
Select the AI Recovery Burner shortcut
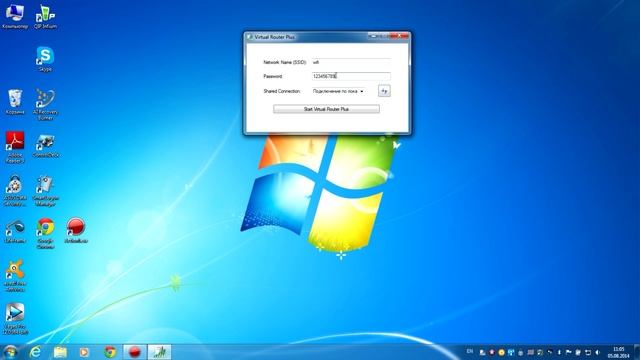point(45,104)
